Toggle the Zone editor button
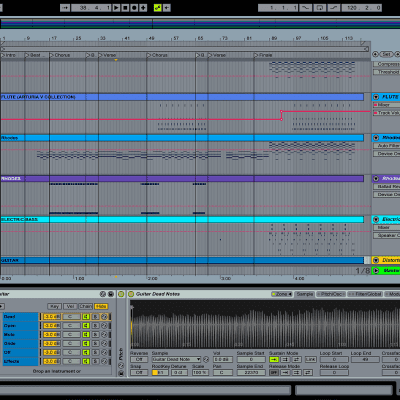This screenshot has width=400, height=400. pos(282,294)
